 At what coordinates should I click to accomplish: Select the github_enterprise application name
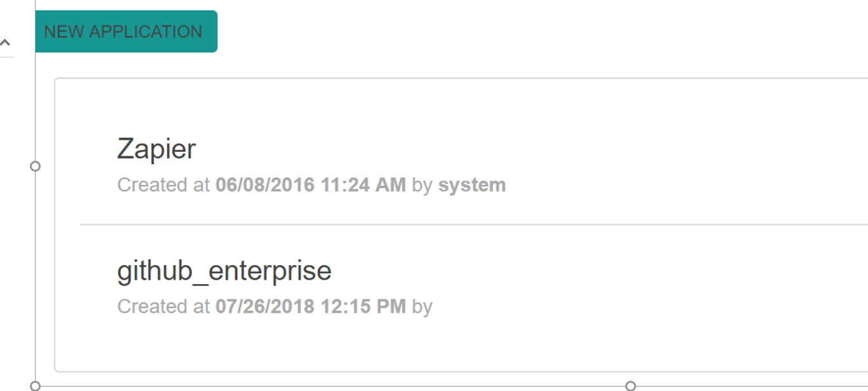pos(224,271)
